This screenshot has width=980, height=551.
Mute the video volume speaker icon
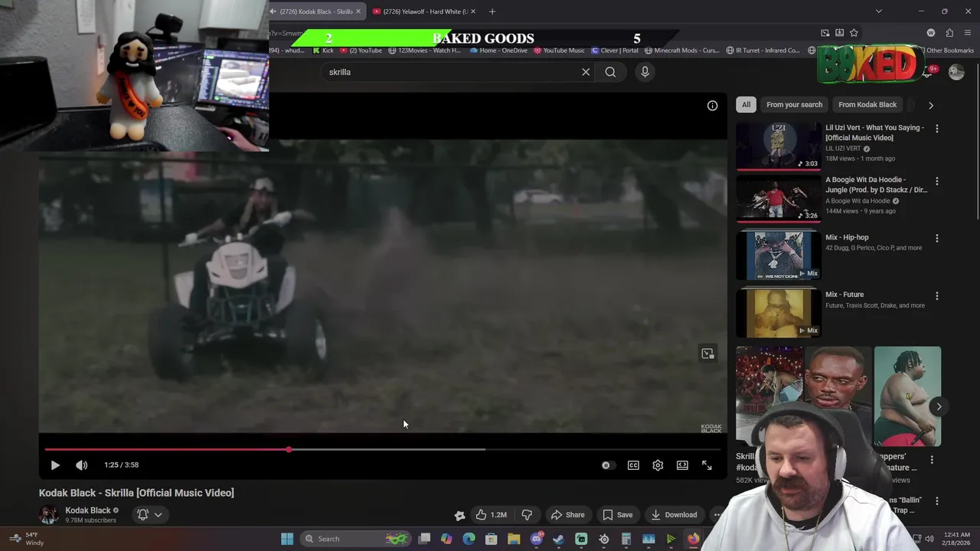click(x=82, y=465)
